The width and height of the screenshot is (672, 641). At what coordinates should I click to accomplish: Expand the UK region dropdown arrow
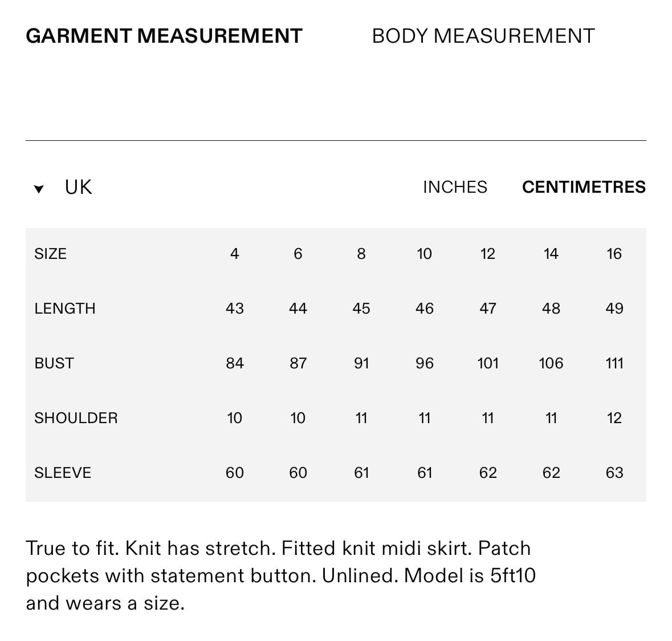39,189
